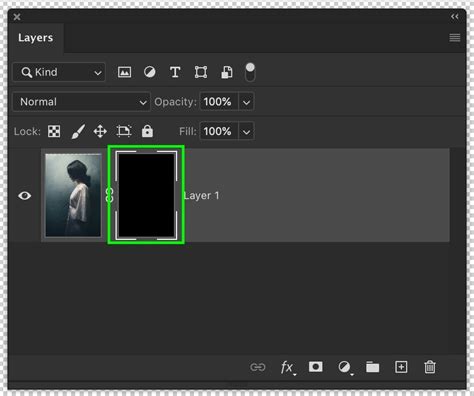Open the Normal blend mode dropdown

pyautogui.click(x=81, y=102)
